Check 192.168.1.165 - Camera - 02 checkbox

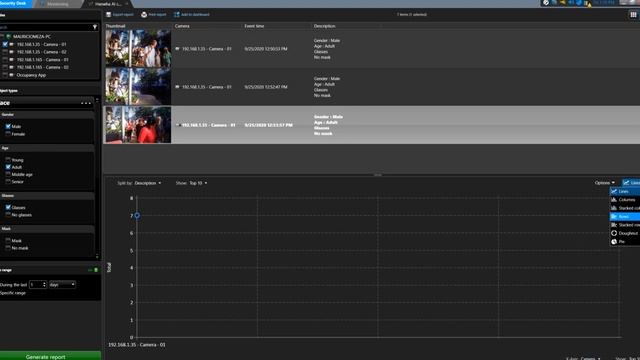[5, 67]
